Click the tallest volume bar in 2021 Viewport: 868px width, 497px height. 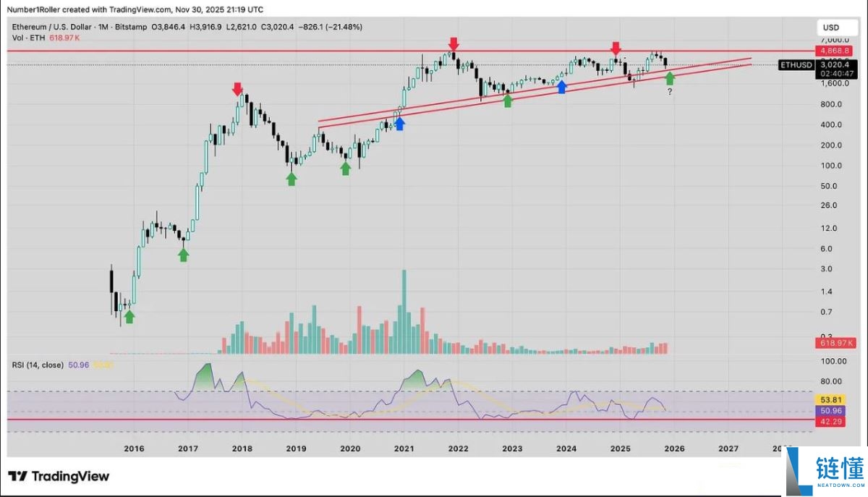click(404, 312)
